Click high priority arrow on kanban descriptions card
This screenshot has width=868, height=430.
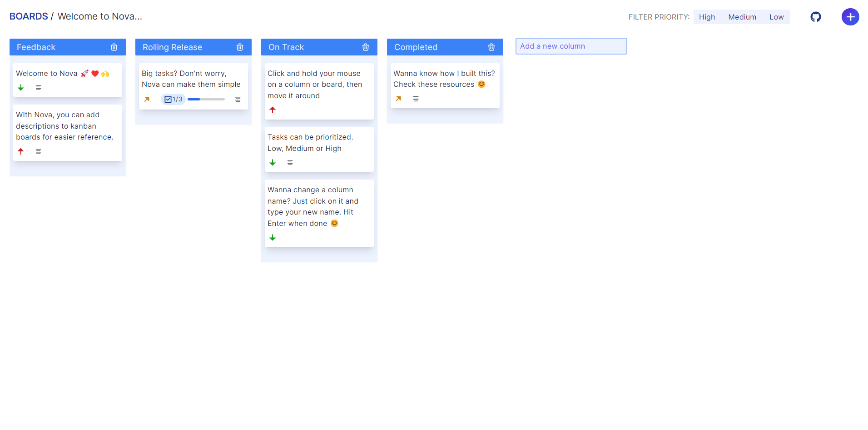click(x=21, y=151)
